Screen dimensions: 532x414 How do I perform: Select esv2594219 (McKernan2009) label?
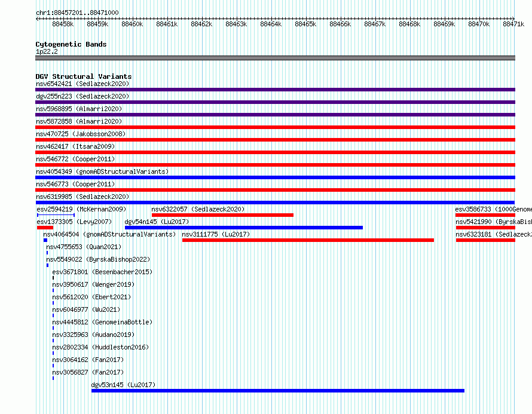tap(81, 209)
